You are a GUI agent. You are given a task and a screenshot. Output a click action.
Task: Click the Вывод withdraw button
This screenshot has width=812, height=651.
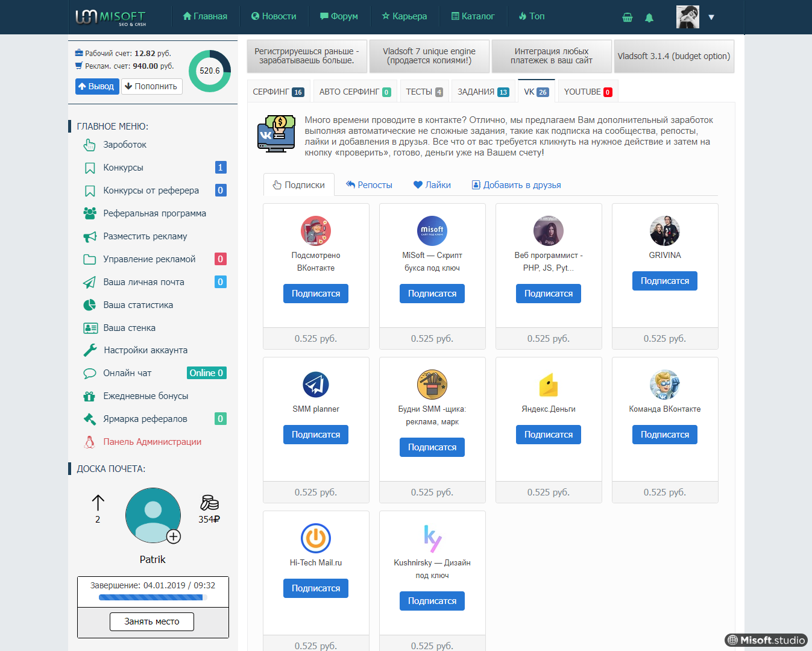[96, 86]
